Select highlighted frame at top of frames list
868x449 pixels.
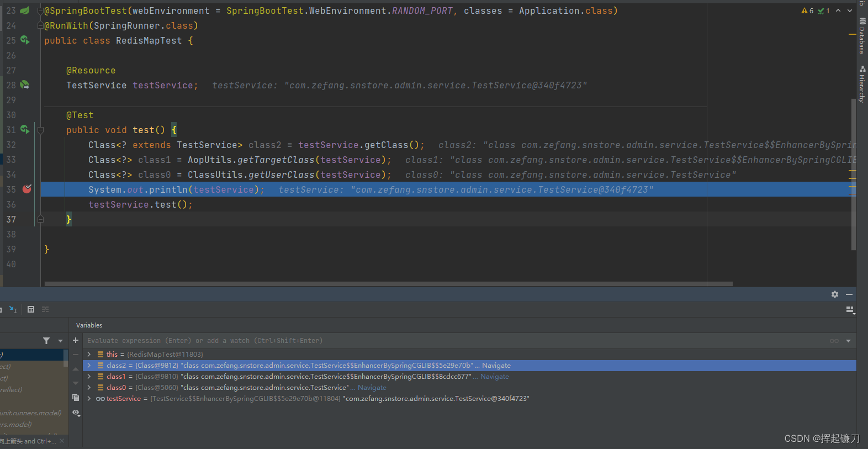[31, 355]
